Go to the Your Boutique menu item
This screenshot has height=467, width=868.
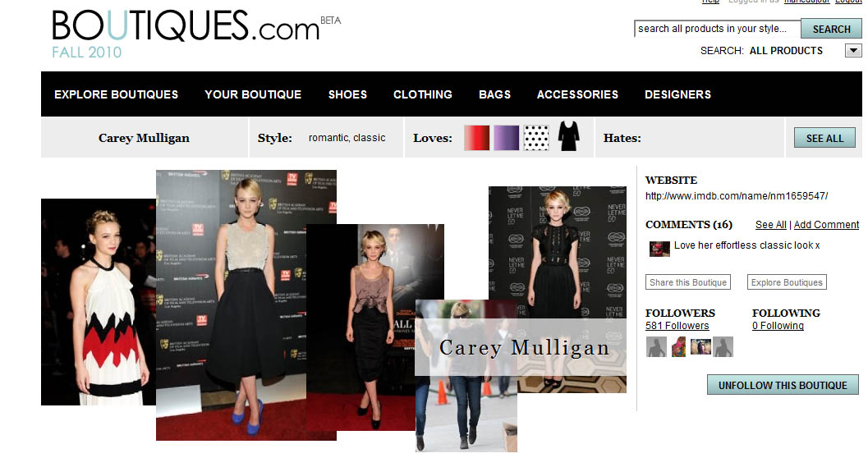pos(253,94)
